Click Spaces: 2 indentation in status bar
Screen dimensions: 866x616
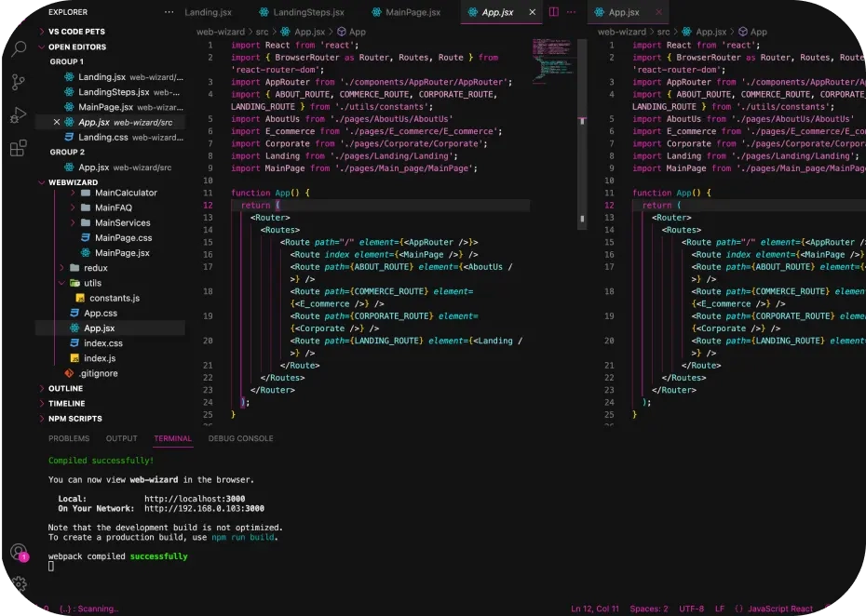click(x=648, y=609)
